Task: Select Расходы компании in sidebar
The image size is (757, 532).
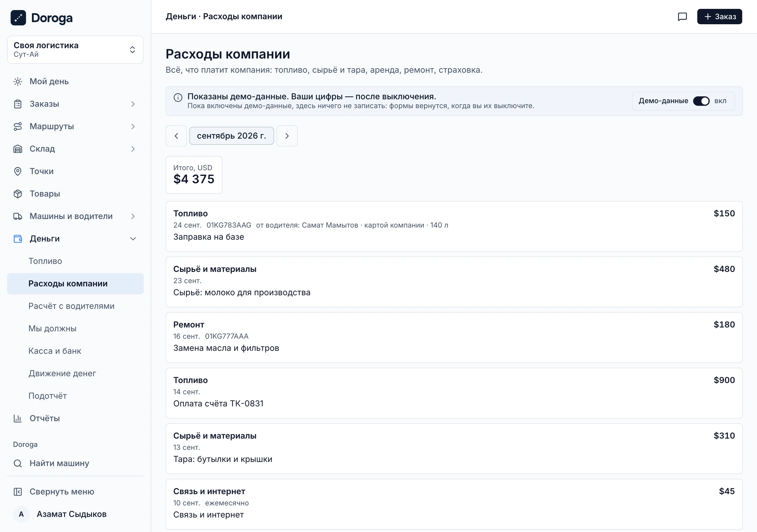Action: click(75, 283)
